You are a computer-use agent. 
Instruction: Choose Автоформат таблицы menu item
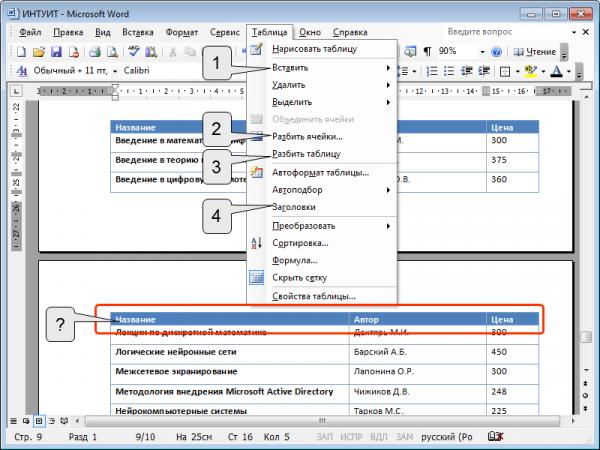tap(322, 173)
